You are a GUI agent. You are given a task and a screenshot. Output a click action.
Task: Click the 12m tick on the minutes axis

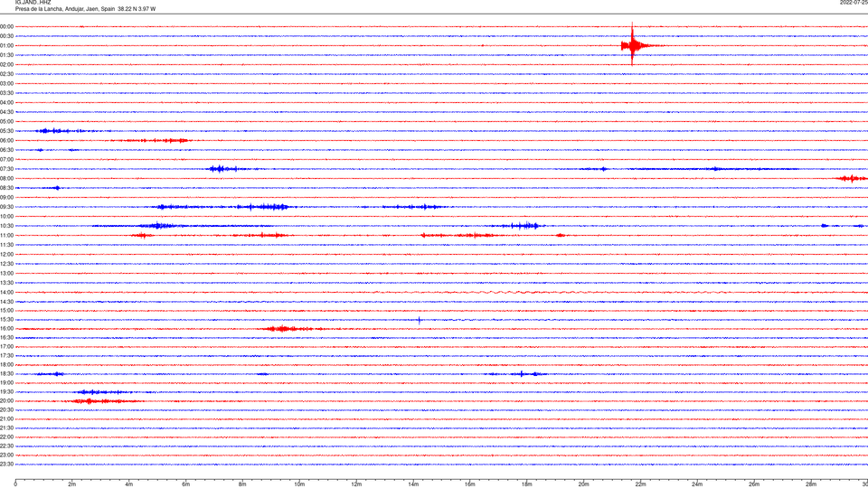point(356,484)
